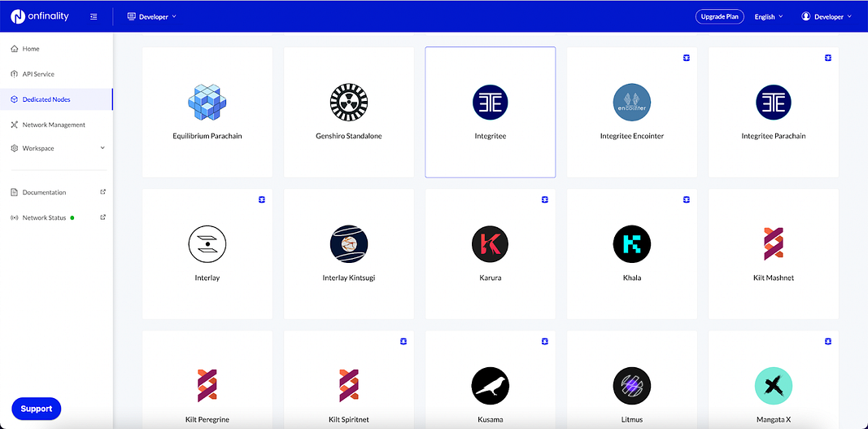The image size is (868, 429).
Task: Click badge icon on Kusama card
Action: click(545, 341)
